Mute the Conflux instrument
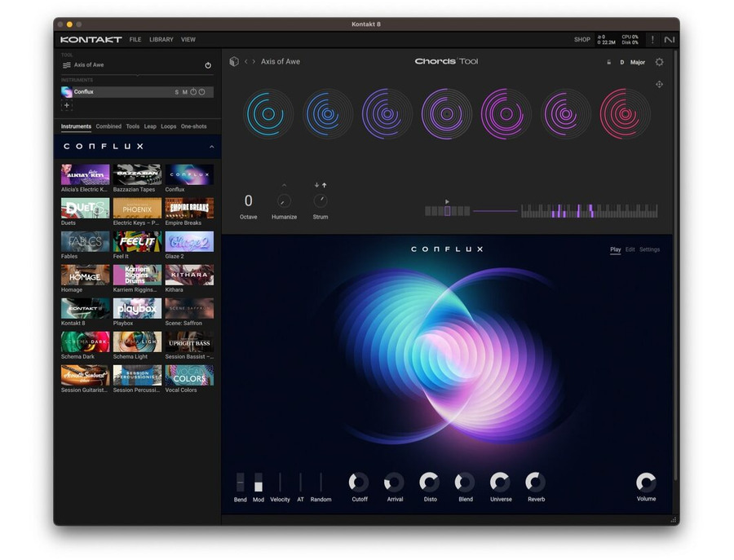Screen dimensions: 734x560 [x=185, y=92]
